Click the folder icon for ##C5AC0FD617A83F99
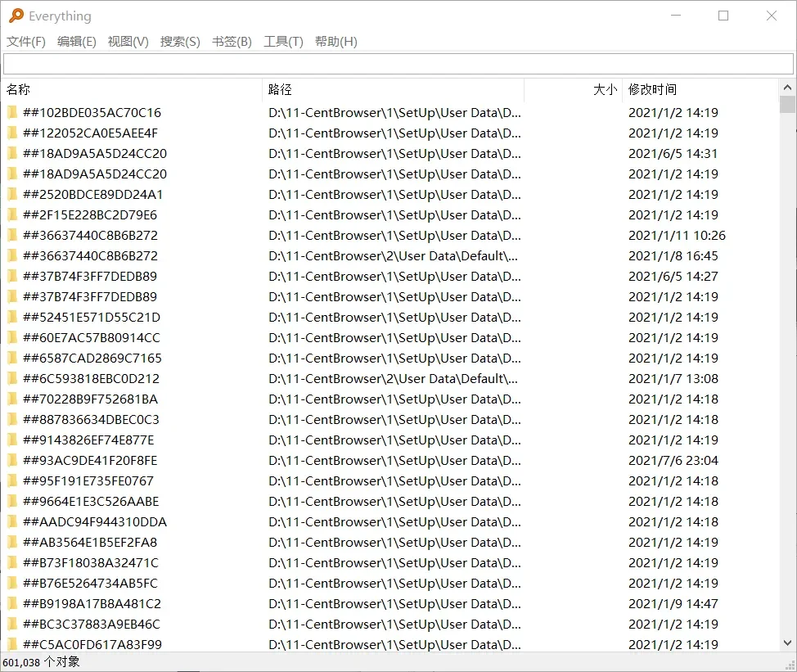Screen dimensions: 797x672 coord(11,644)
